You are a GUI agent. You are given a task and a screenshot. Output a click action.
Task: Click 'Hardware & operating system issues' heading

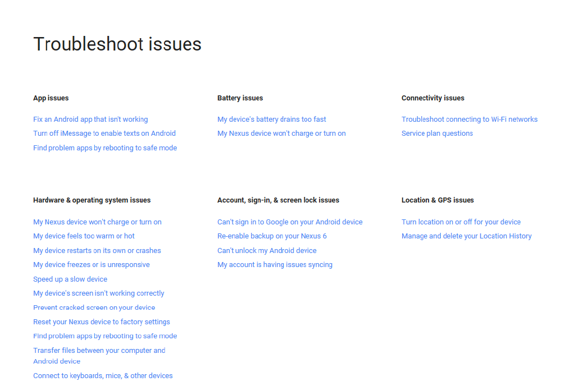coord(92,200)
